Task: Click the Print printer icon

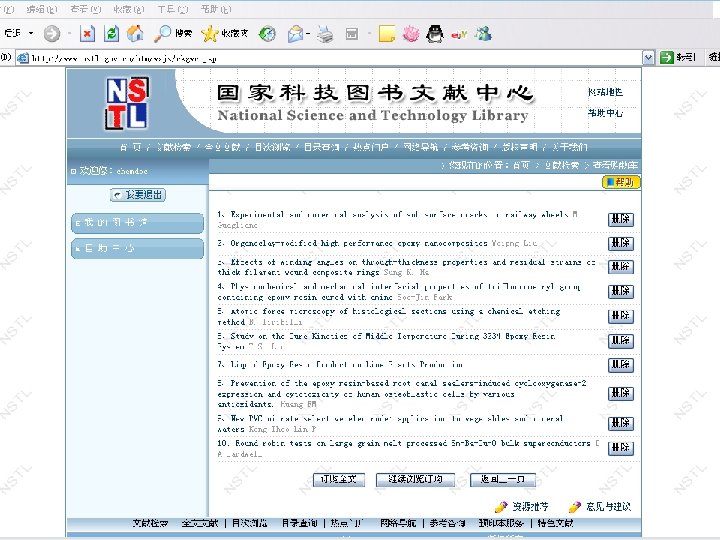Action: click(x=325, y=34)
